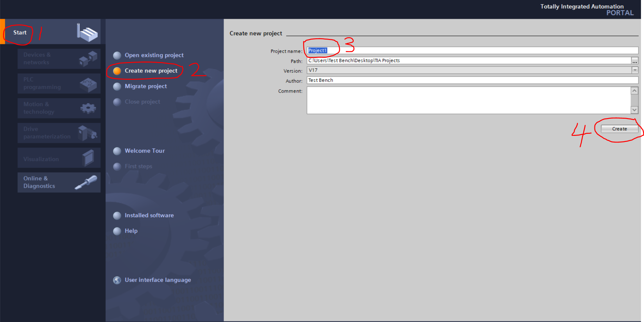The width and height of the screenshot is (644, 322).
Task: Click the bullet beside First steps
Action: (x=117, y=166)
